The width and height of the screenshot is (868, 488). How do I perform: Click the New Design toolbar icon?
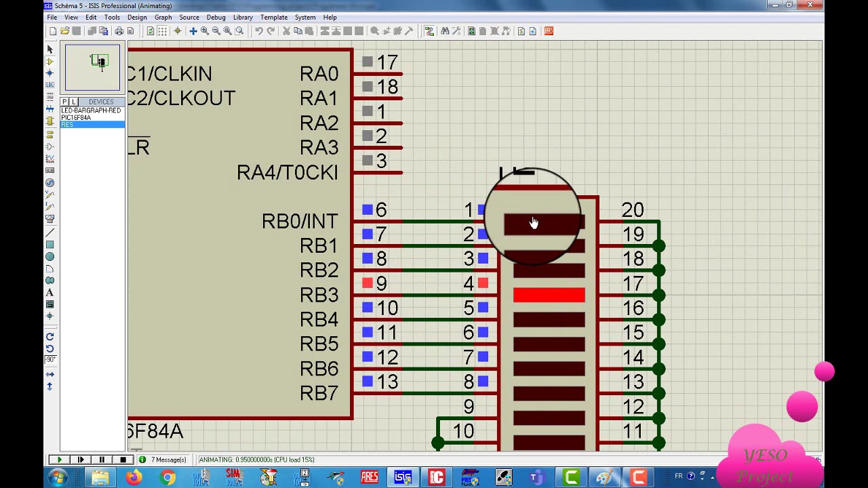(53, 31)
